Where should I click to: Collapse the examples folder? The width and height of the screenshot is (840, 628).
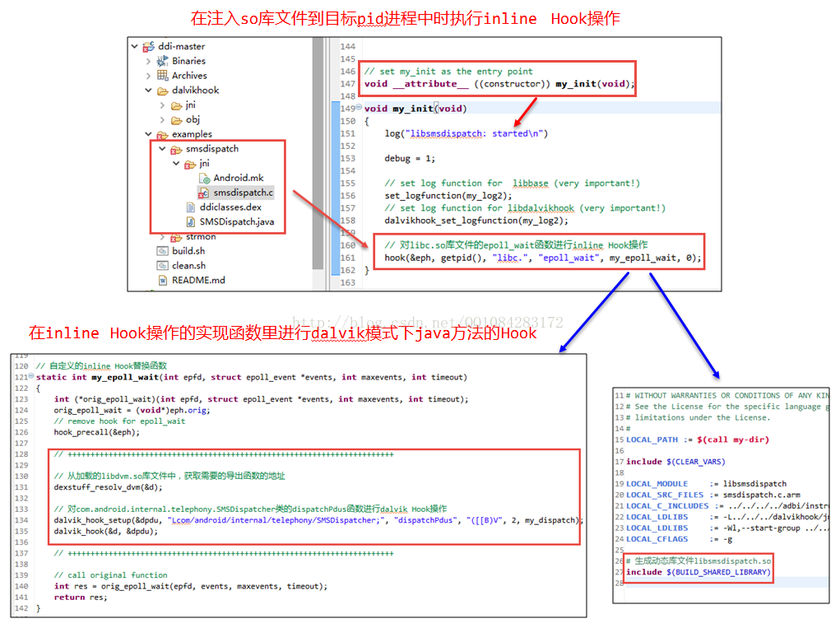coord(148,134)
